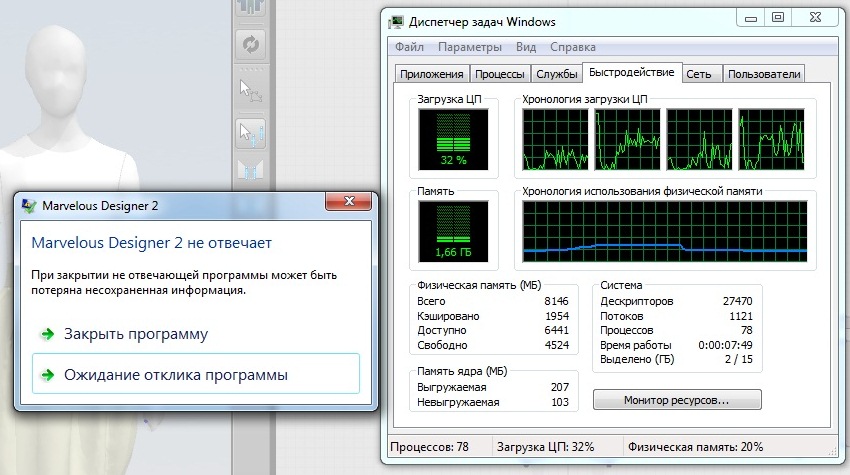Open the Вид menu
Image resolution: width=850 pixels, height=475 pixels.
(x=526, y=47)
